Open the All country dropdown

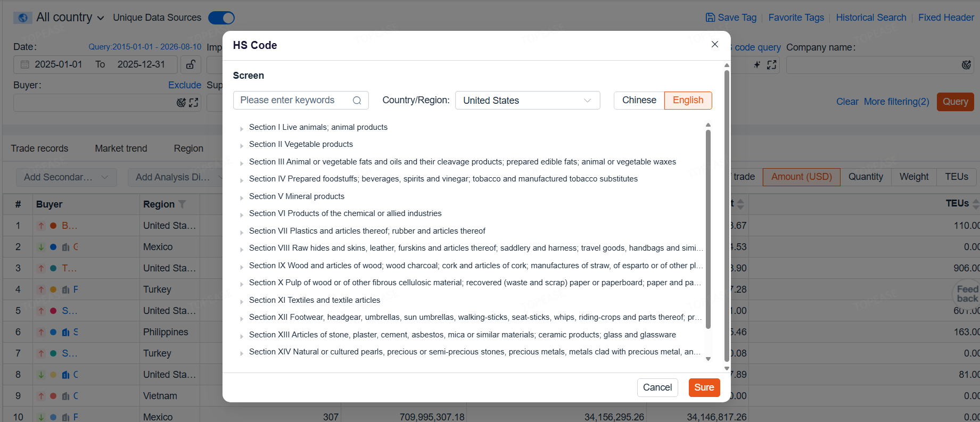pos(70,18)
